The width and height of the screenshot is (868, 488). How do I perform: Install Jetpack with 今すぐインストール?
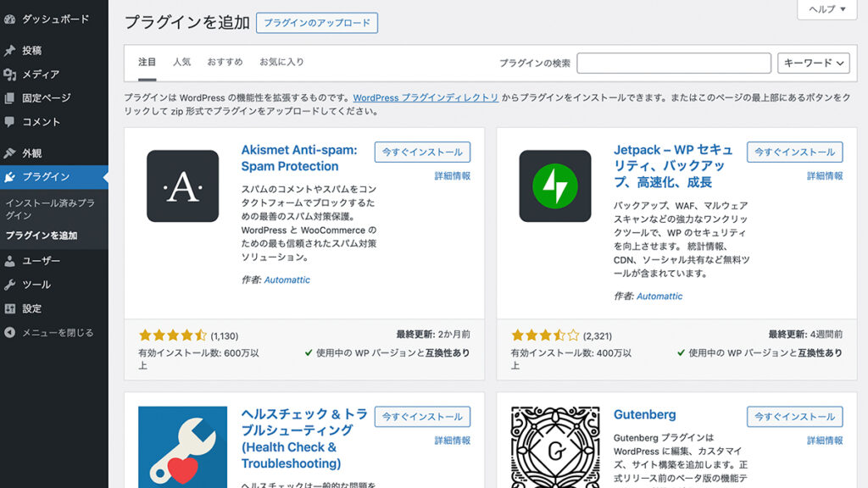(795, 152)
